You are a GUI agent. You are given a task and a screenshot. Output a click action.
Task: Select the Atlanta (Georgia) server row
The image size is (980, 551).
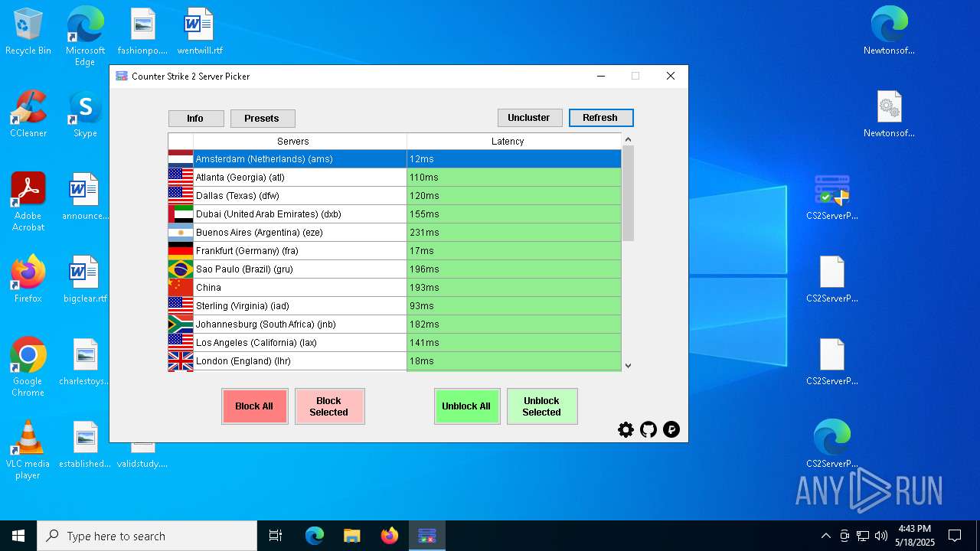tap(395, 178)
